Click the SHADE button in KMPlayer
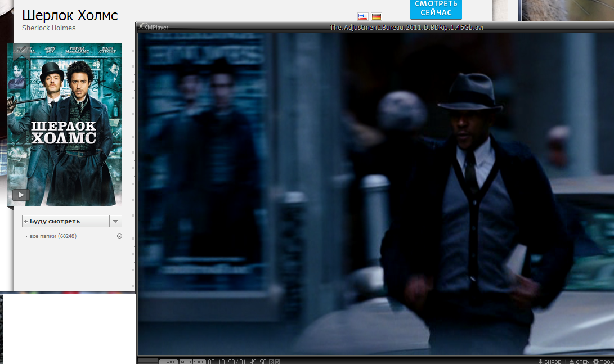Image resolution: width=614 pixels, height=364 pixels. (550, 362)
